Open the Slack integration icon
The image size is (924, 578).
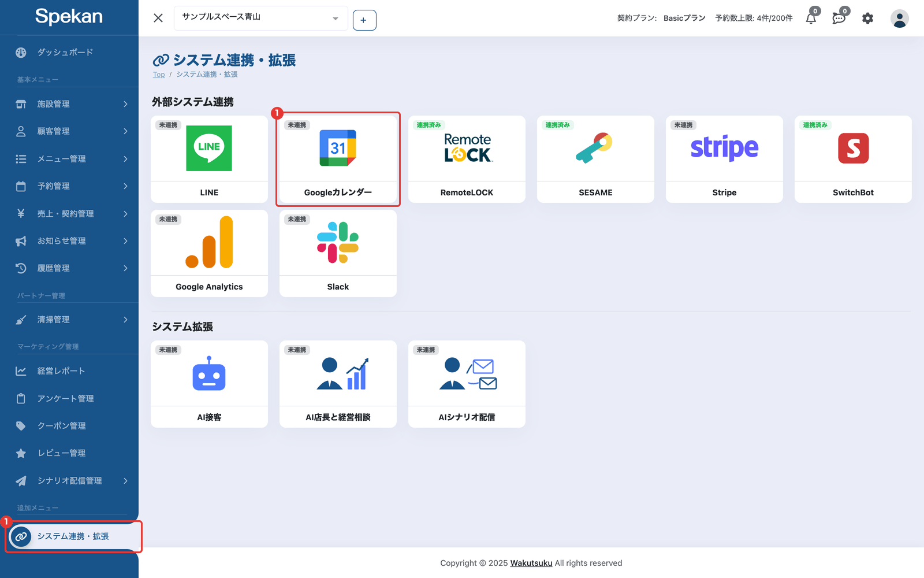(338, 242)
